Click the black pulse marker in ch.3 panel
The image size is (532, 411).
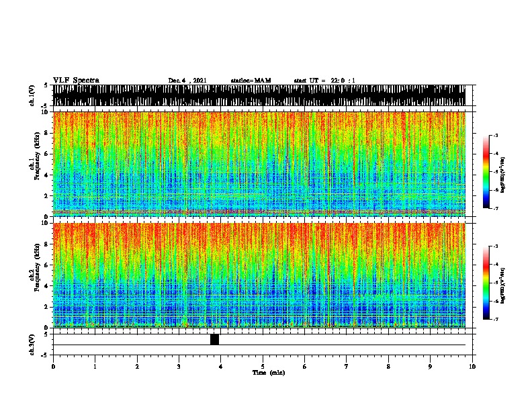tap(214, 339)
